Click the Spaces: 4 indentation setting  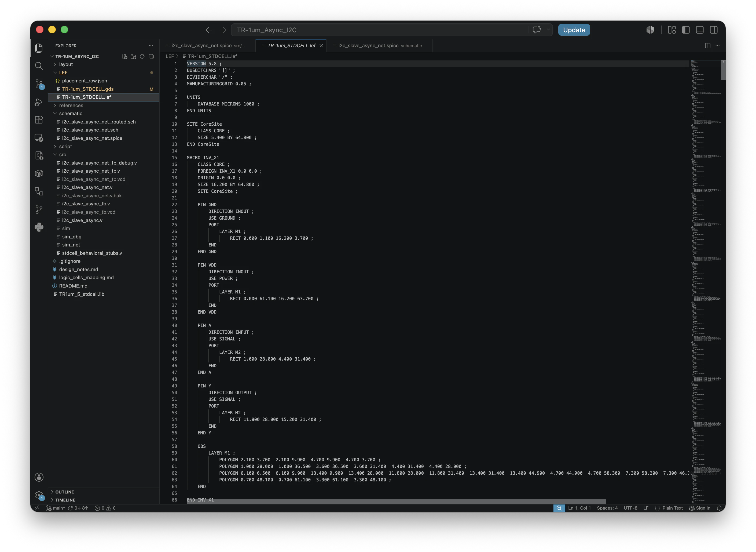click(x=607, y=508)
